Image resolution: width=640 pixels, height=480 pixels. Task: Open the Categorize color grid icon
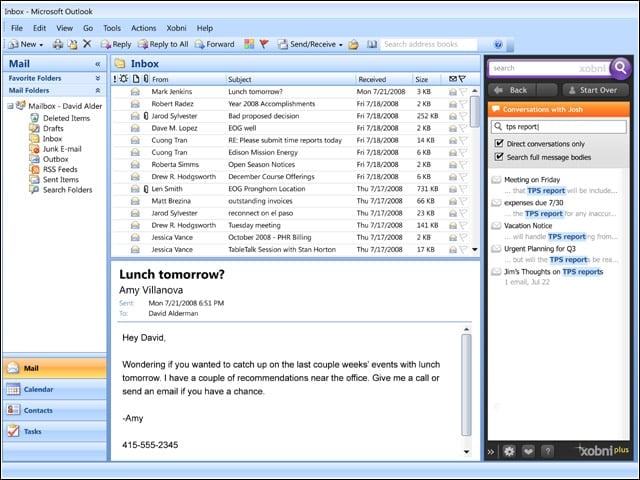[x=249, y=44]
